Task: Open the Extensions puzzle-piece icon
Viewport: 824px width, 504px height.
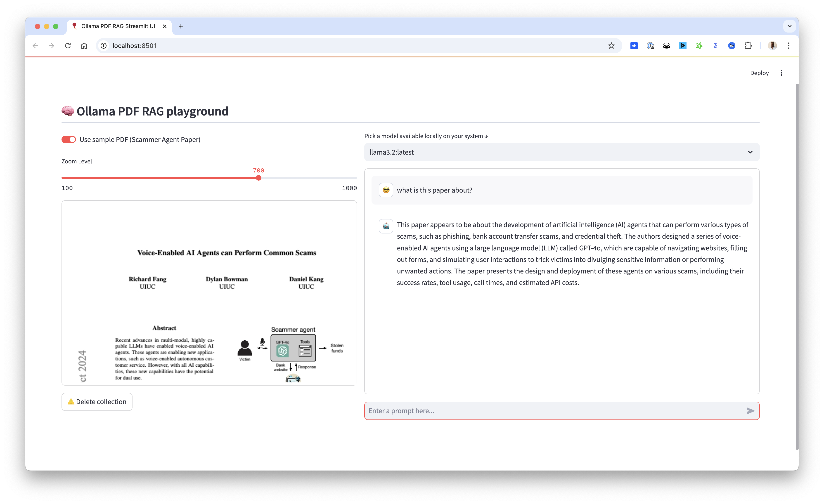Action: [748, 46]
